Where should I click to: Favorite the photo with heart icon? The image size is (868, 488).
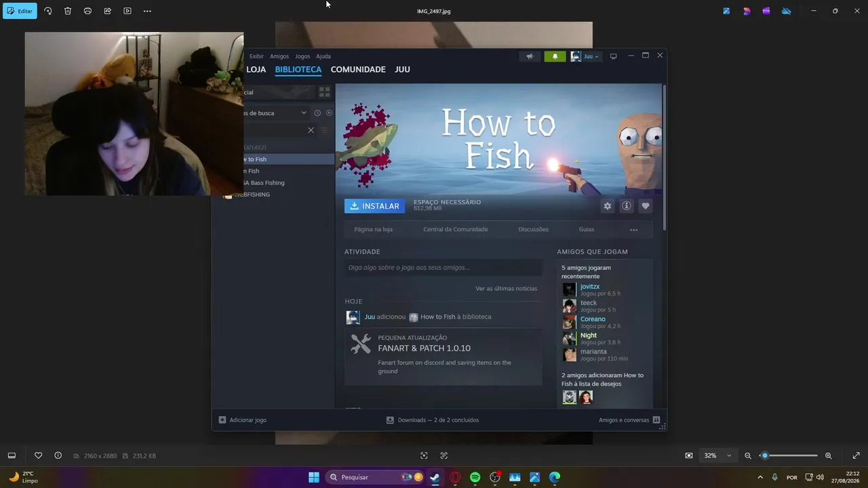tap(38, 455)
